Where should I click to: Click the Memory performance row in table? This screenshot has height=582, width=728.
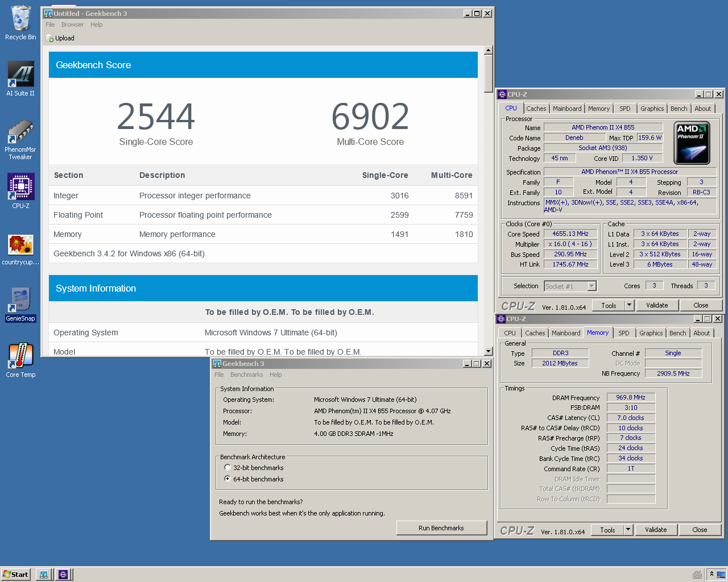pyautogui.click(x=263, y=234)
